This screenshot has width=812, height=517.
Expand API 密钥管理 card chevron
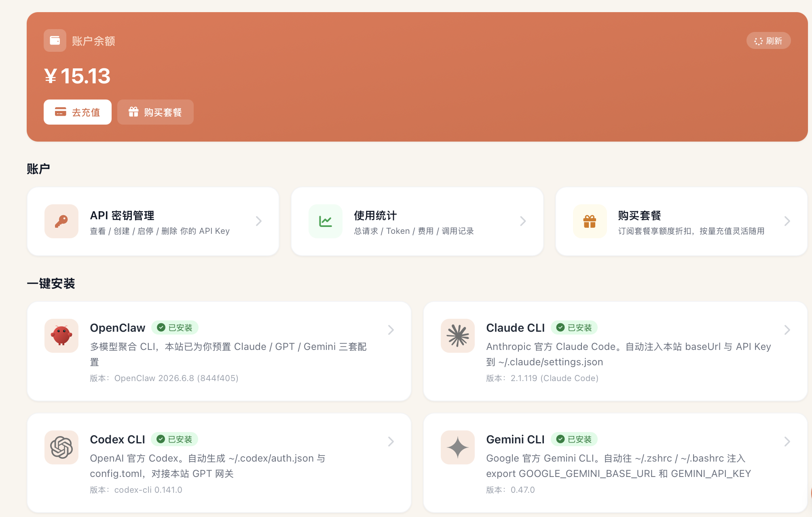click(259, 221)
